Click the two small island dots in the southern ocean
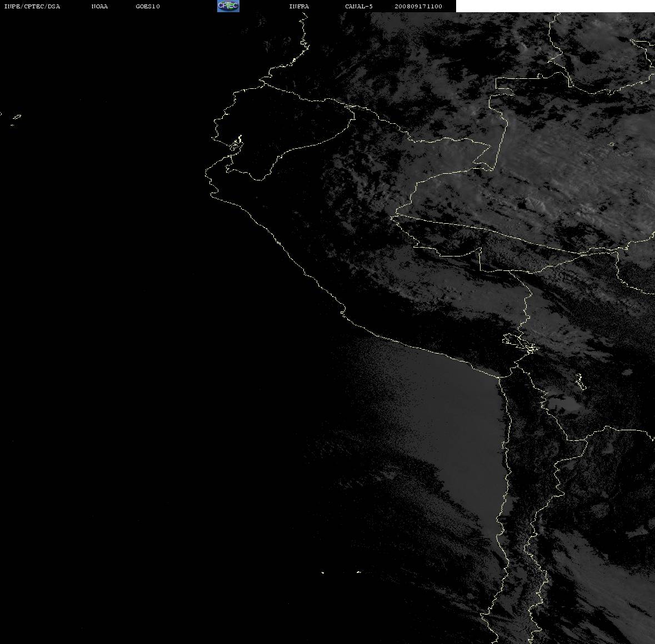Screen dimensions: 655x644 tap(341, 572)
